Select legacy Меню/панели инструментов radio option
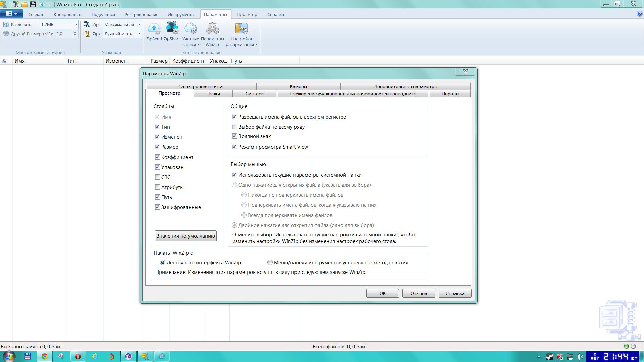644x362 pixels. click(x=270, y=262)
